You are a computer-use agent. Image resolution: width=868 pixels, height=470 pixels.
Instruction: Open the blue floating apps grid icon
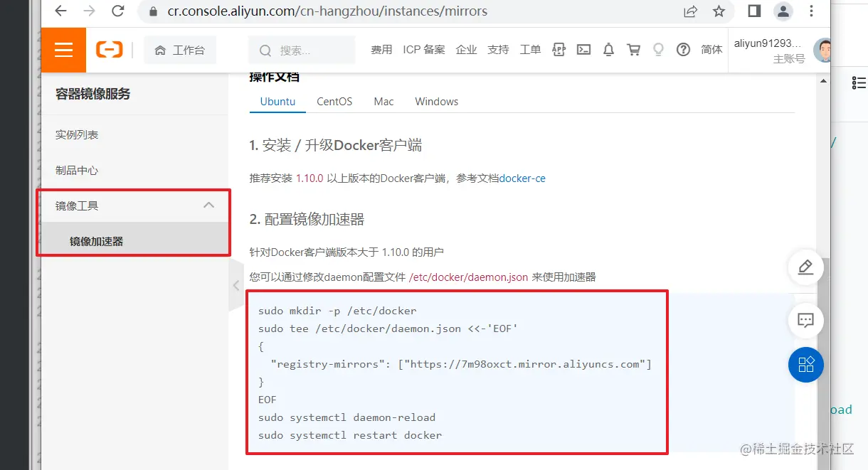point(805,365)
